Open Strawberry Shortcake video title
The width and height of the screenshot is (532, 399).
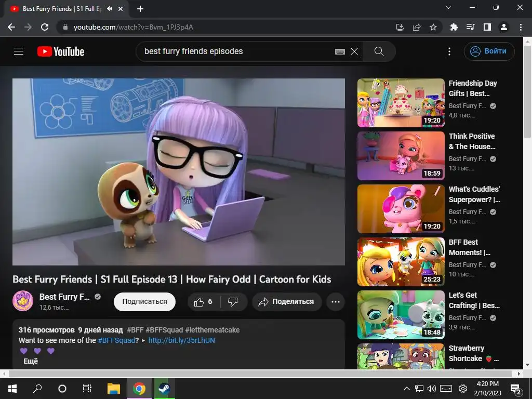point(474,353)
